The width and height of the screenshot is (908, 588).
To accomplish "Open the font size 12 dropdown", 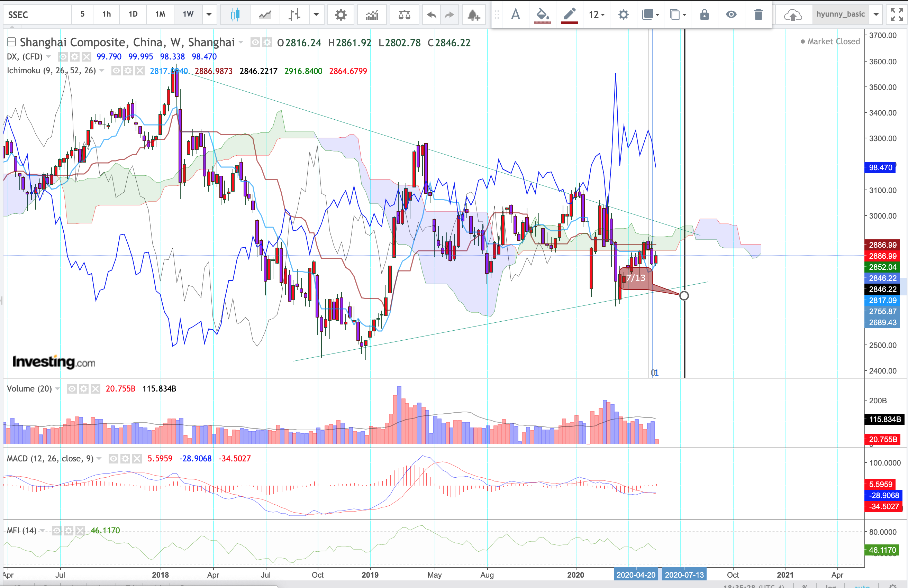I will (x=596, y=15).
